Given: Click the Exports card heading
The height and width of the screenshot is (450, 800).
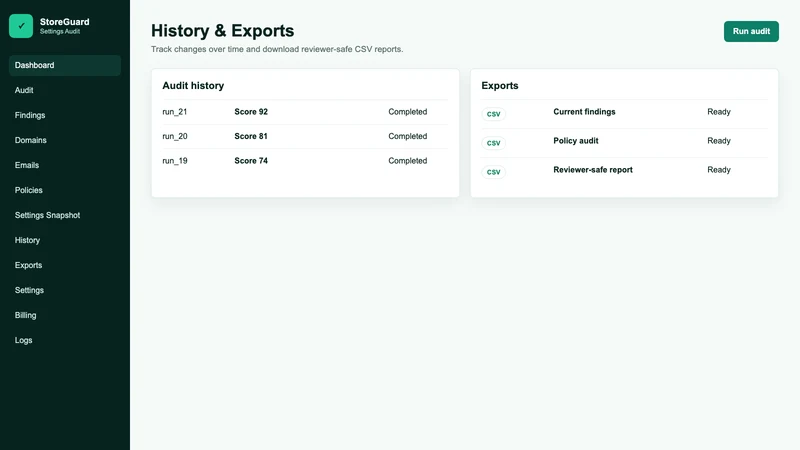Looking at the screenshot, I should [x=499, y=86].
